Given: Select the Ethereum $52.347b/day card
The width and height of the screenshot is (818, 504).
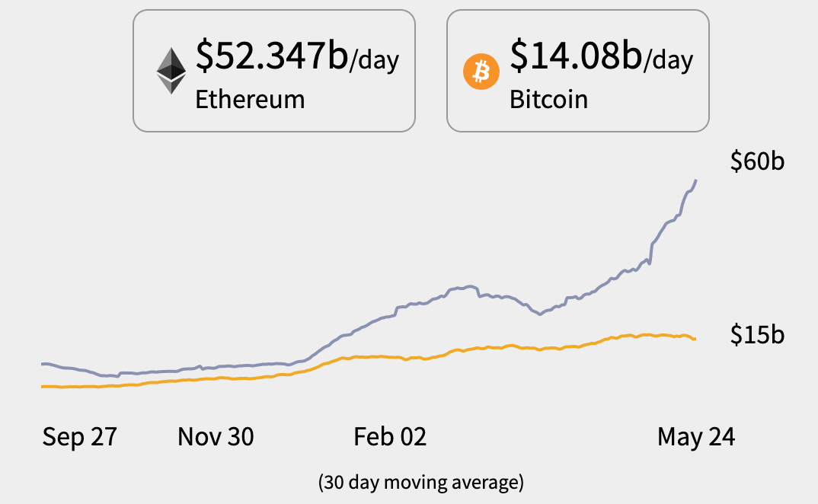Looking at the screenshot, I should click(x=274, y=71).
